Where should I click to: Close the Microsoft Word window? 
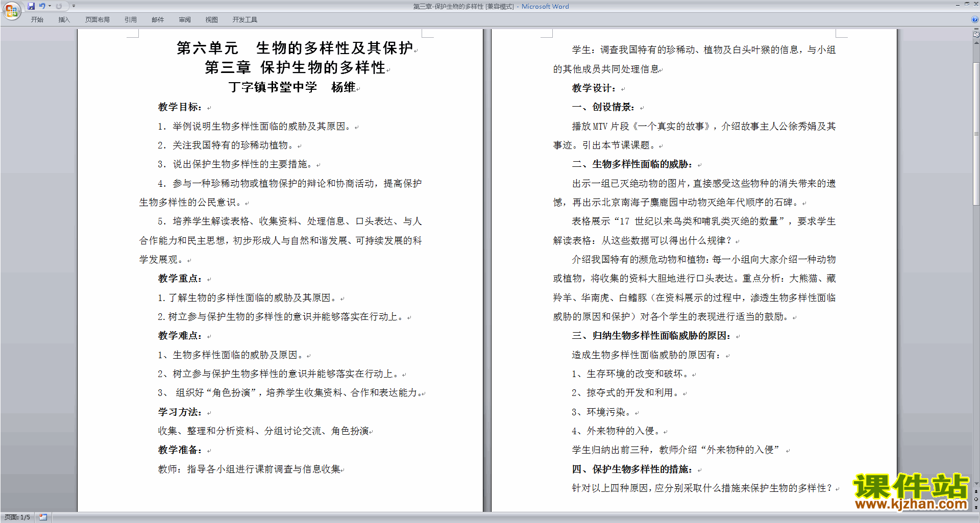tap(975, 4)
